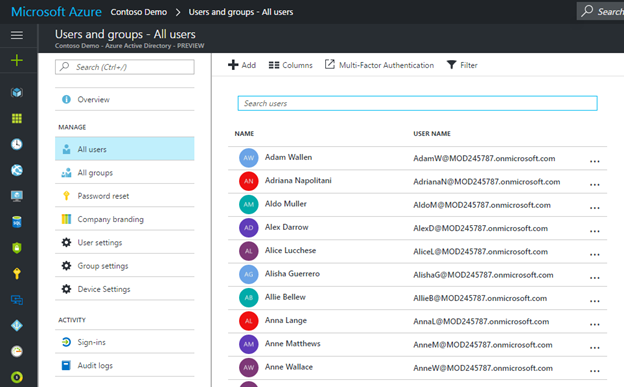Open more options for Allie Bellew
The image size is (624, 387).
595,301
